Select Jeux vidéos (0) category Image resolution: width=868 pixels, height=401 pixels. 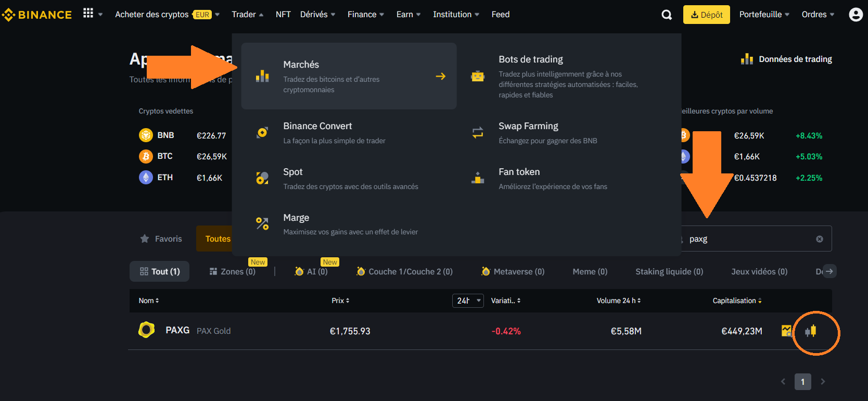[759, 271]
